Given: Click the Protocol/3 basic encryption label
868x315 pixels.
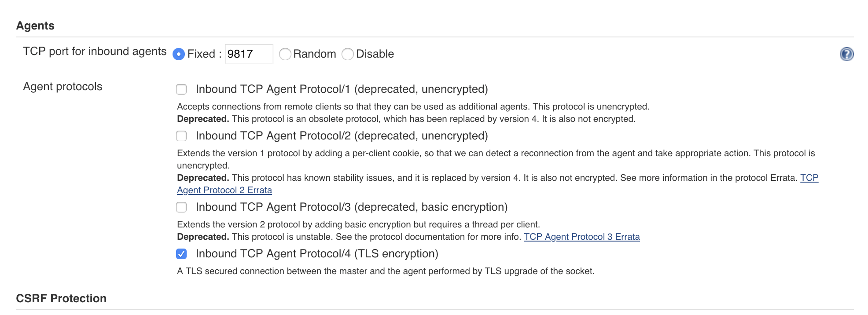Looking at the screenshot, I should [x=351, y=207].
